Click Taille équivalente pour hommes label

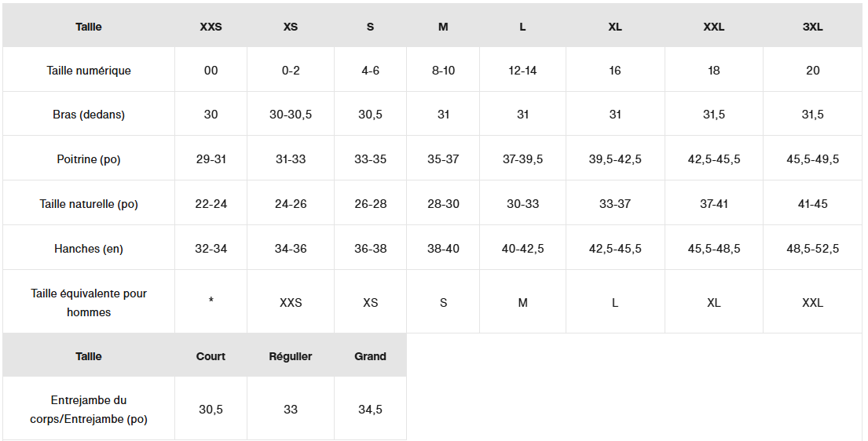click(89, 303)
